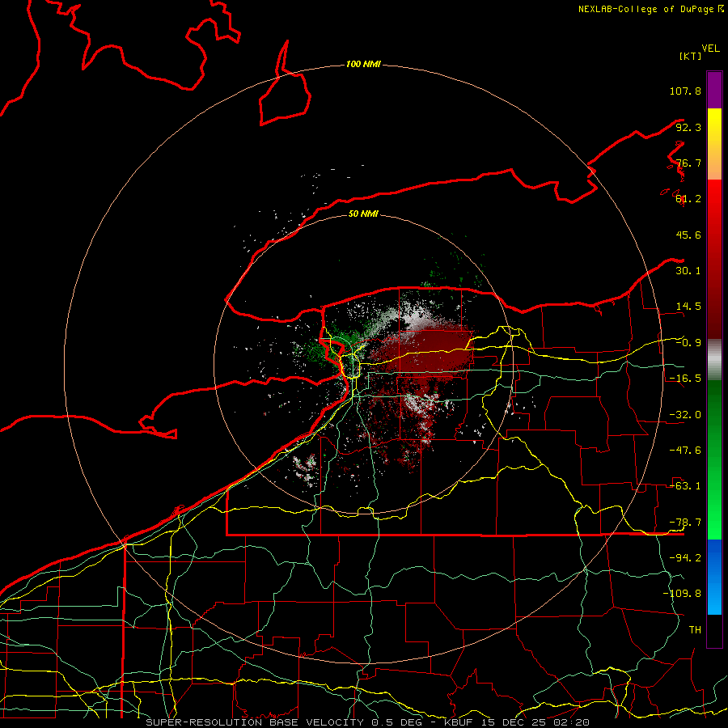Select the 76.7 velocity scale value
Image resolution: width=728 pixels, height=728 pixels.
coord(688,163)
